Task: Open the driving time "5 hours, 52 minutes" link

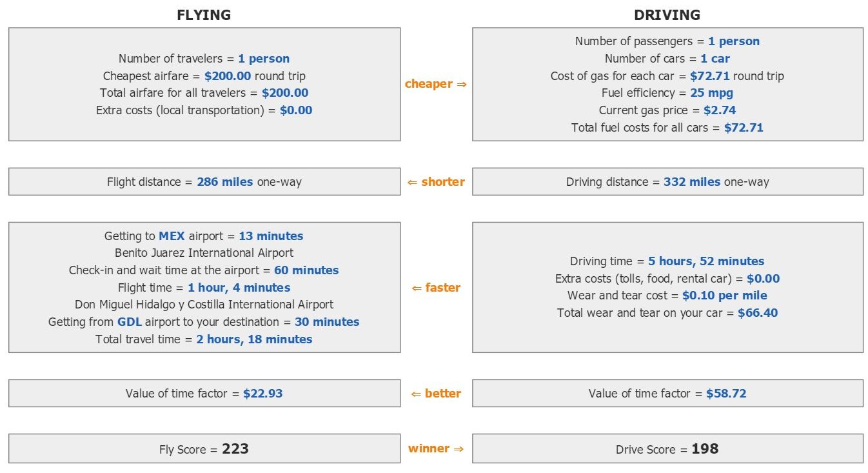Action: point(706,261)
